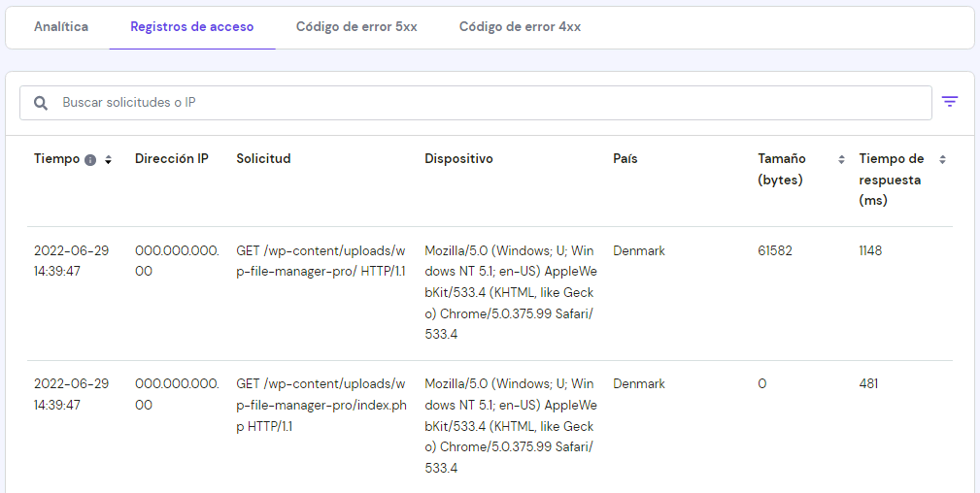Image resolution: width=980 pixels, height=493 pixels.
Task: Click the Dispositivo column header
Action: tap(458, 159)
